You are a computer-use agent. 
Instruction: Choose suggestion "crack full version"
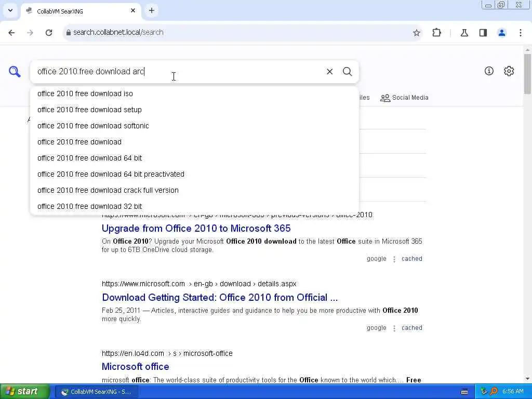[194, 190]
